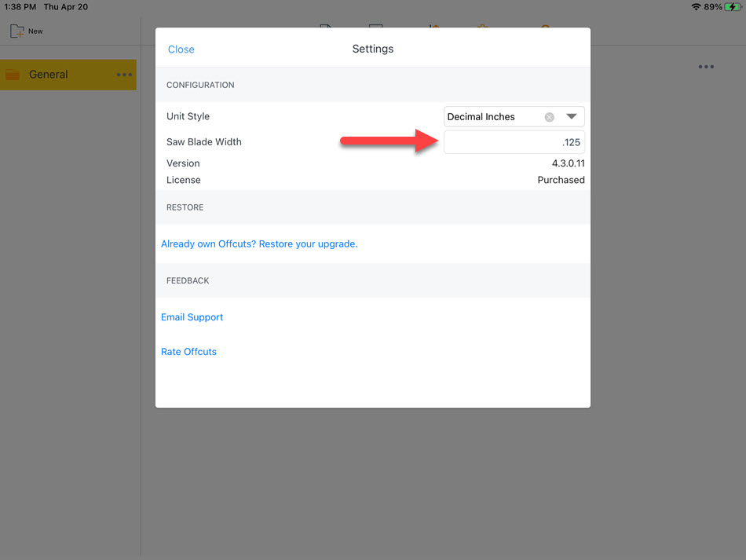Tap the version number 4.3.0.11
Screen dimensions: 746x560
568,163
